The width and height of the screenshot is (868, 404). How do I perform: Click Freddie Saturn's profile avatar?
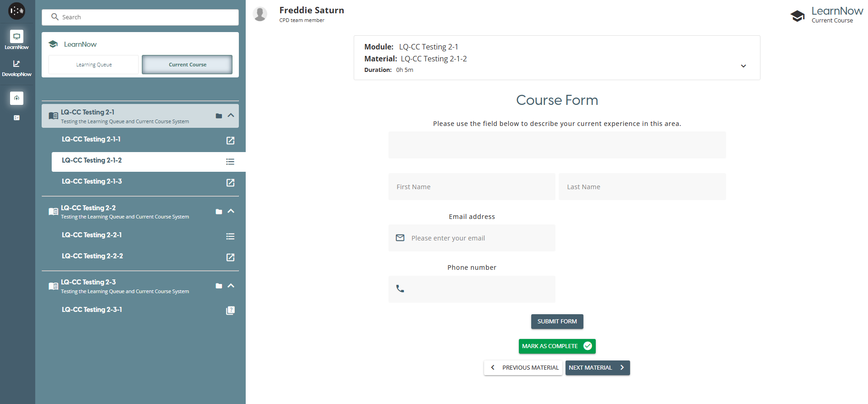(260, 14)
